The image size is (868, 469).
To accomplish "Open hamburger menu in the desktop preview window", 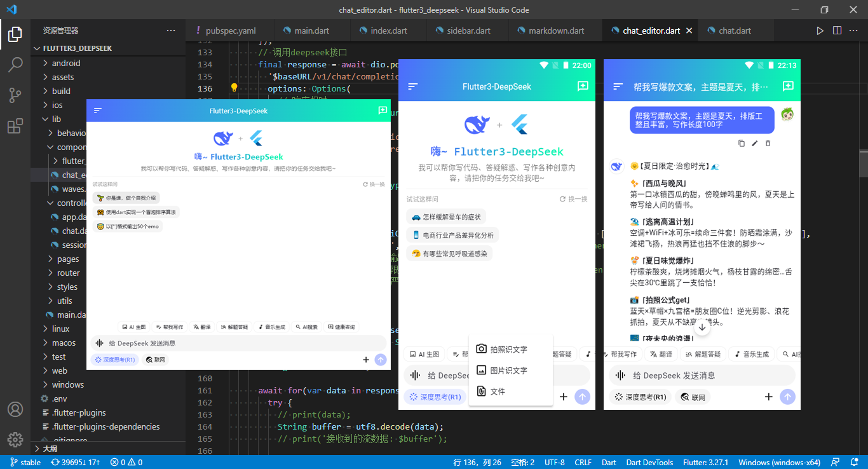I will [98, 111].
